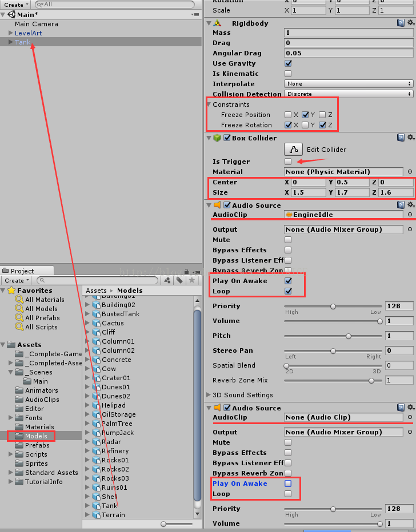Open first Audio Source gear settings menu
The image size is (416, 532).
(x=411, y=204)
